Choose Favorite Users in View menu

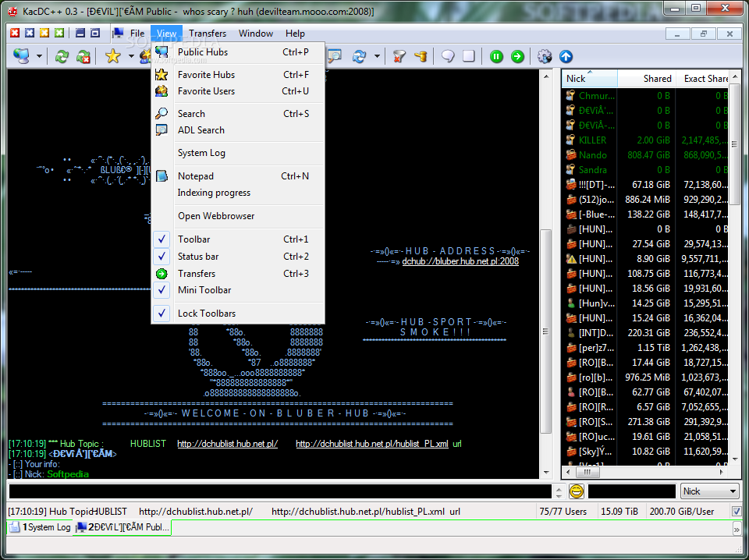(238, 90)
